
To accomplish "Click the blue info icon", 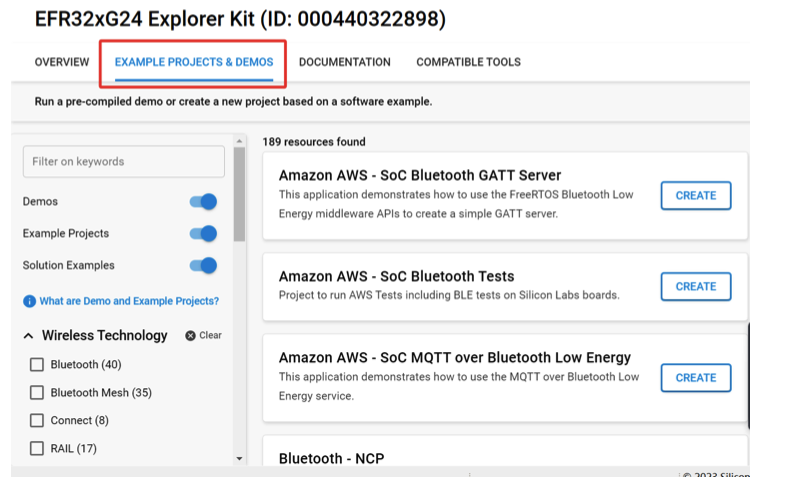I will 29,301.
